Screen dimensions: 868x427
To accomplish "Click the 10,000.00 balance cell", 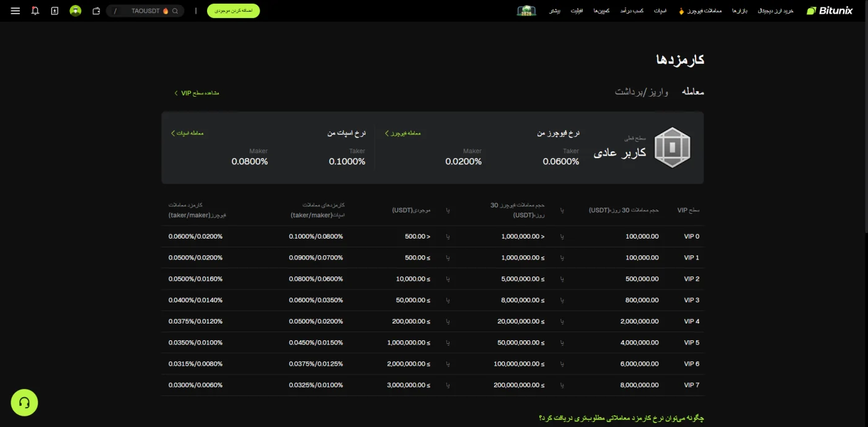I will coord(413,279).
